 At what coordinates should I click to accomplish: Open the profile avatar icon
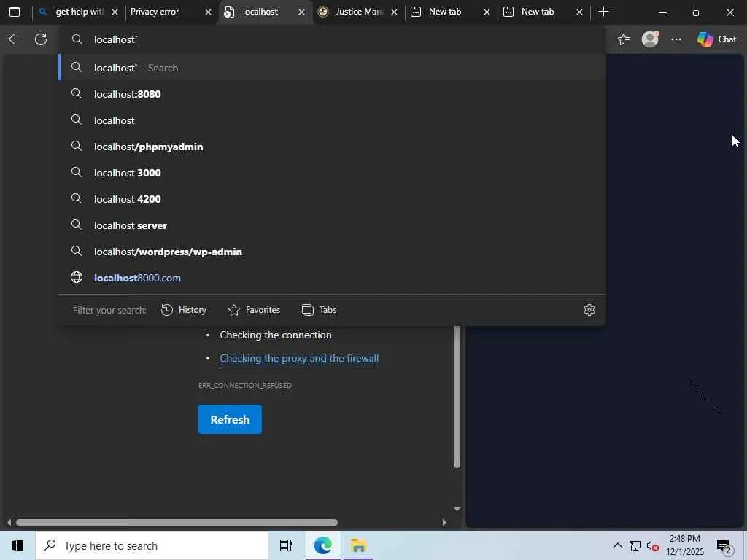pyautogui.click(x=650, y=39)
